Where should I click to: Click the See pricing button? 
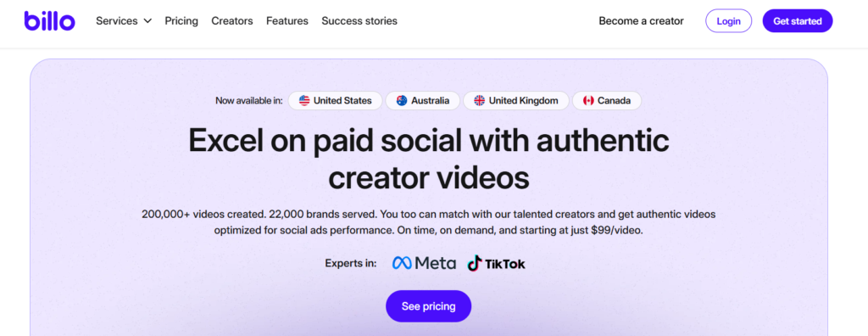[428, 306]
